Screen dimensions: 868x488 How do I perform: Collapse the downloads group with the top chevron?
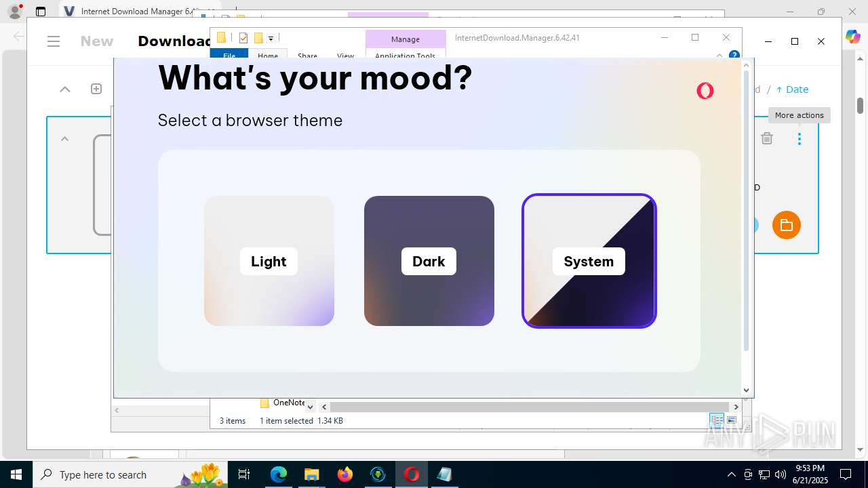coord(65,89)
